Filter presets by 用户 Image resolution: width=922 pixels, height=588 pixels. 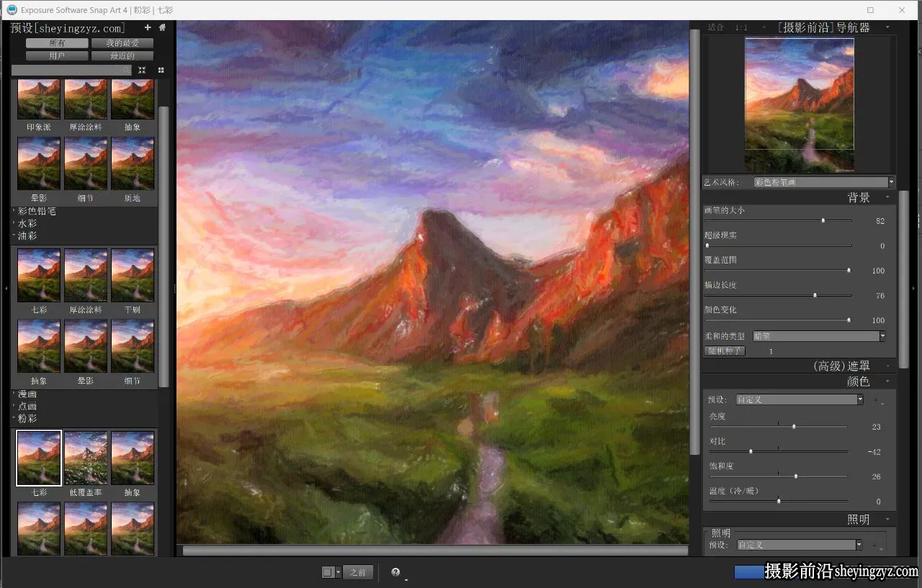coord(57,55)
